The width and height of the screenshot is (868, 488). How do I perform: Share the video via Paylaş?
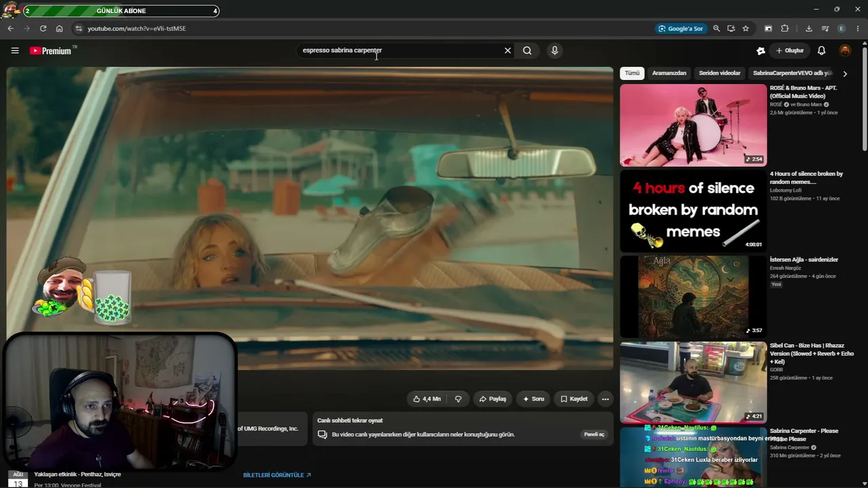click(x=493, y=399)
